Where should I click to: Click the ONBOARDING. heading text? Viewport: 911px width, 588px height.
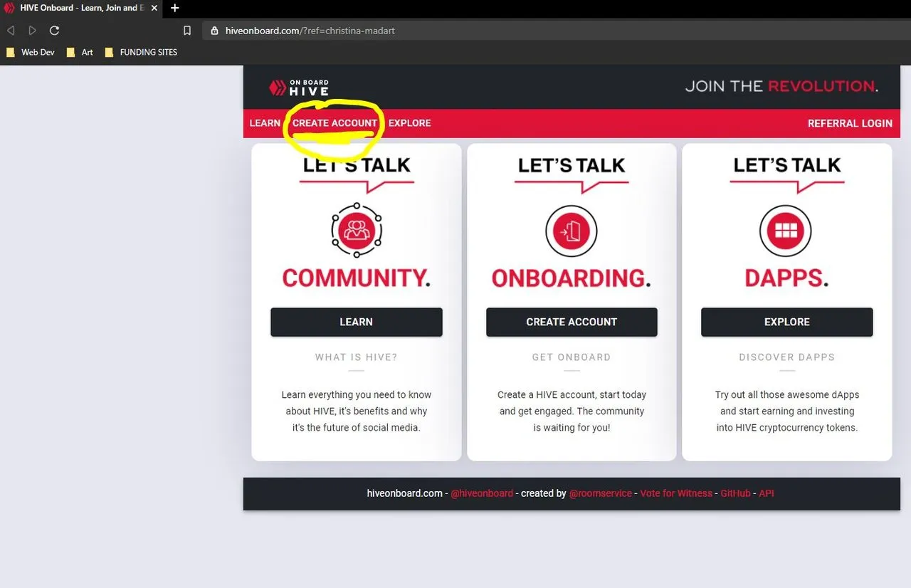pos(572,278)
